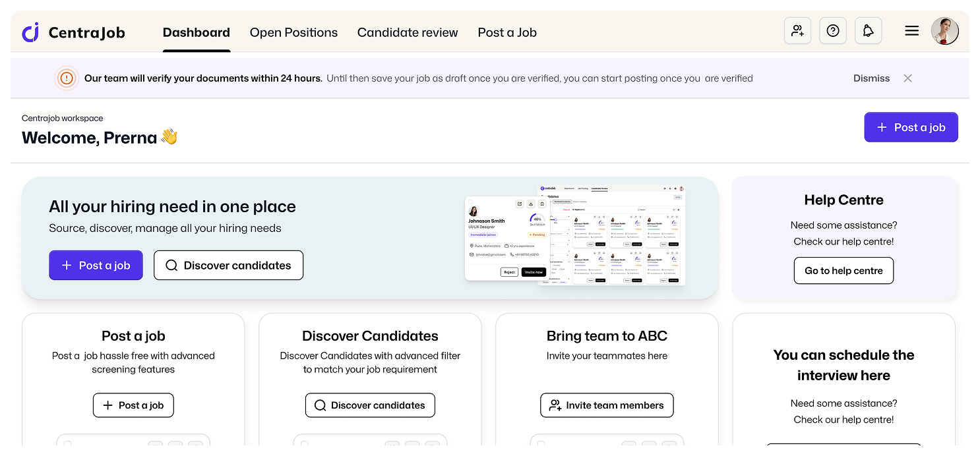Click Discover candidates in hero banner

[x=228, y=265]
